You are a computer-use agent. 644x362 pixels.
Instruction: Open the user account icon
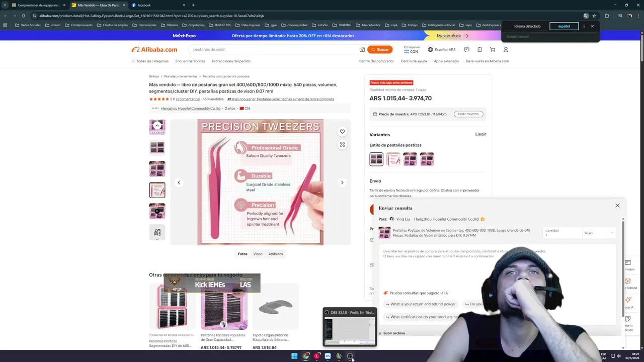click(506, 49)
